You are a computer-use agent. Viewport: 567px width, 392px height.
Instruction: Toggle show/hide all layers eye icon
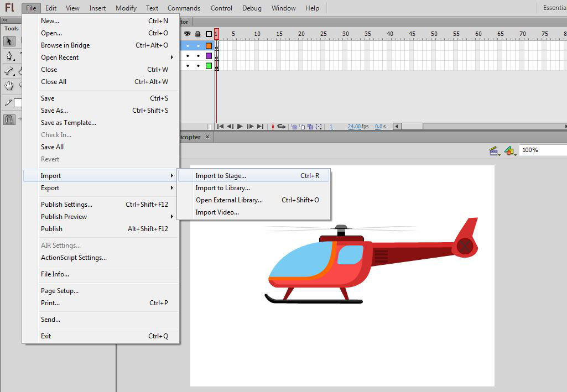188,34
